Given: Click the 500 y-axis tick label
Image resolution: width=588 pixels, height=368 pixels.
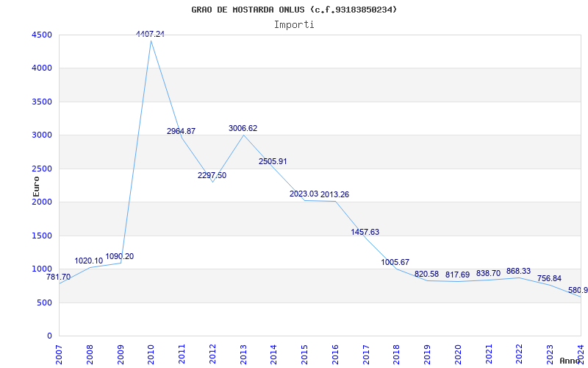Looking at the screenshot, I should point(46,302).
